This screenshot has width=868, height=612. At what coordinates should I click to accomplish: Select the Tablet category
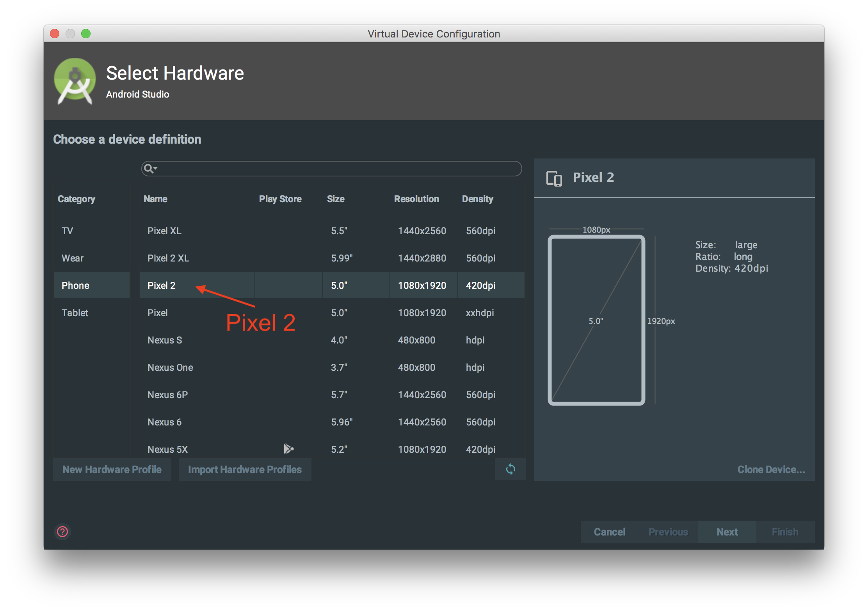click(91, 313)
